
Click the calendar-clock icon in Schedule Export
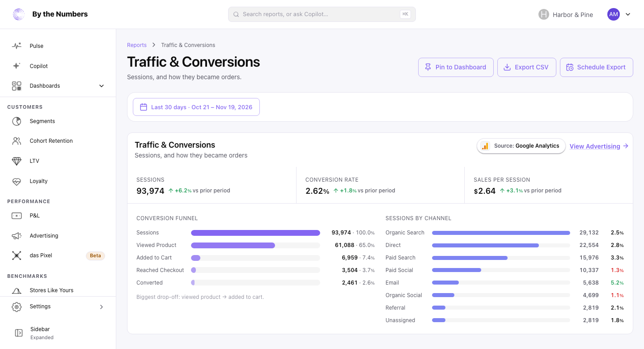coord(570,67)
